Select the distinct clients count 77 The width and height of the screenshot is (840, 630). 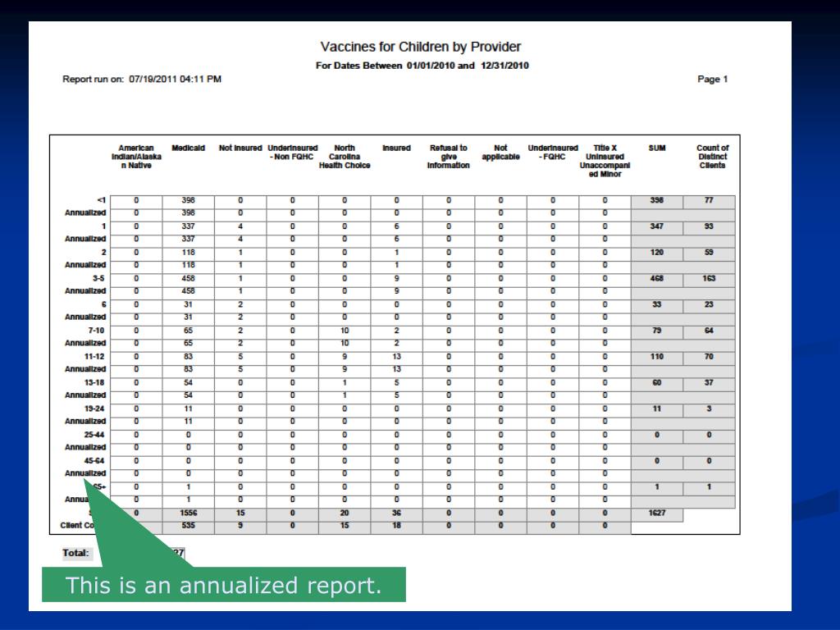(x=709, y=200)
